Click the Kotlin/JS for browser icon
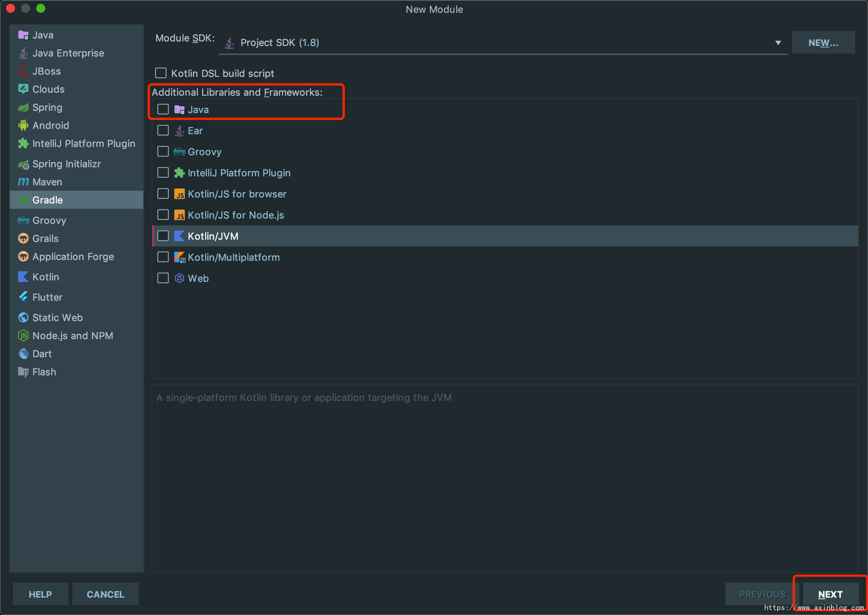The image size is (868, 615). pos(179,194)
